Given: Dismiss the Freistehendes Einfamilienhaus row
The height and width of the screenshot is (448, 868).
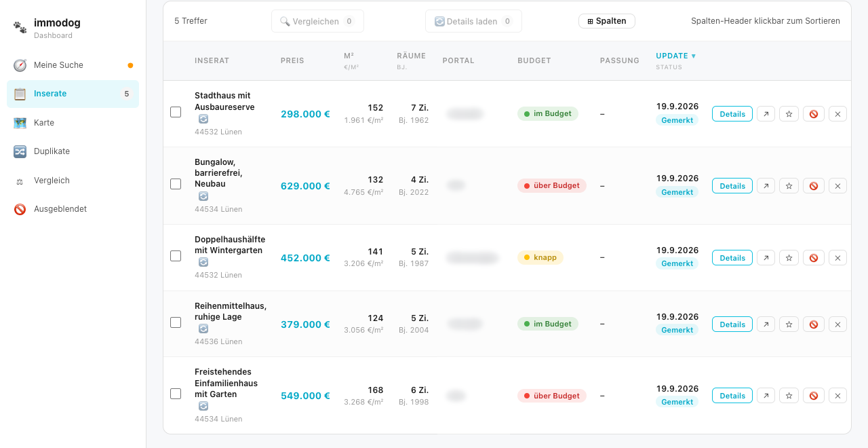Looking at the screenshot, I should pos(837,396).
